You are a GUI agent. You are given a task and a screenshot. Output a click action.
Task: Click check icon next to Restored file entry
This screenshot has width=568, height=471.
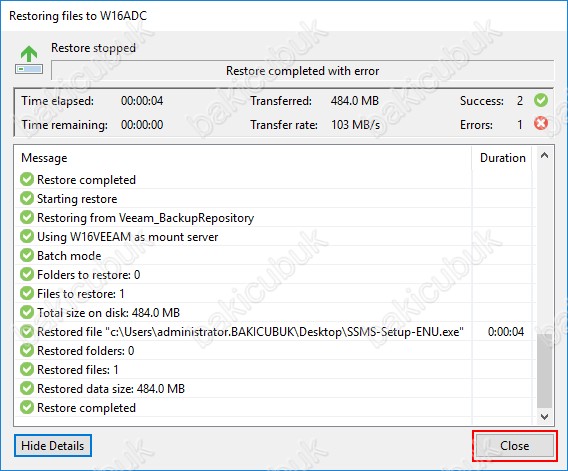[27, 331]
